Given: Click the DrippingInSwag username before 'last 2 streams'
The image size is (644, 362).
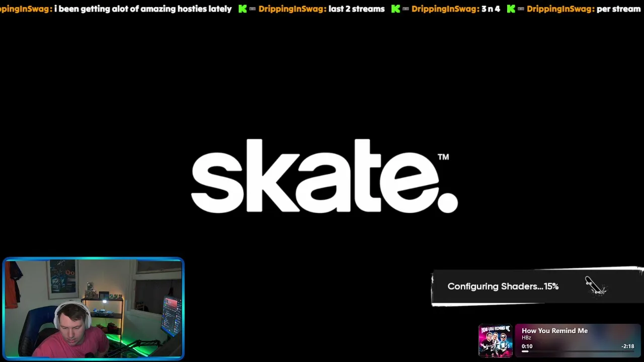Looking at the screenshot, I should click(x=291, y=9).
